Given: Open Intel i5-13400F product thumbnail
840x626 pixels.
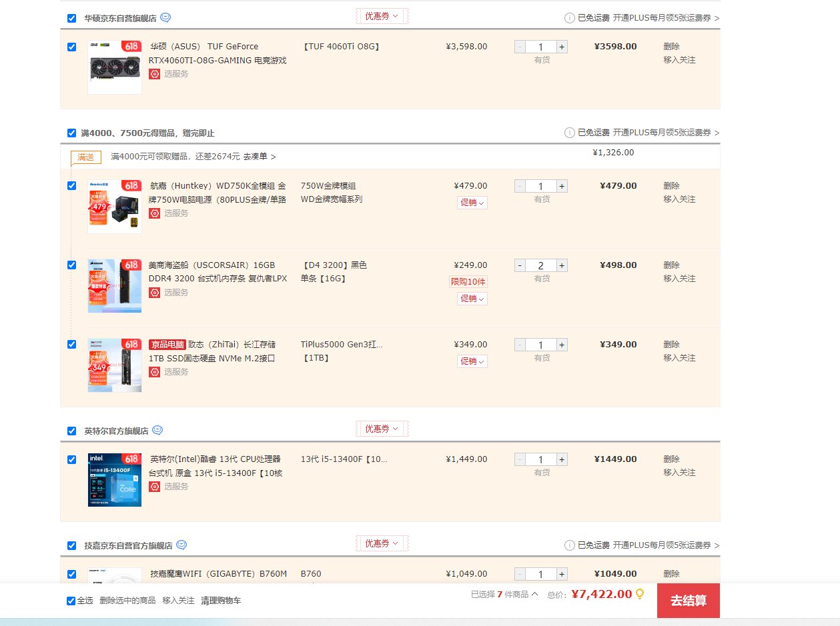Looking at the screenshot, I should click(x=115, y=480).
